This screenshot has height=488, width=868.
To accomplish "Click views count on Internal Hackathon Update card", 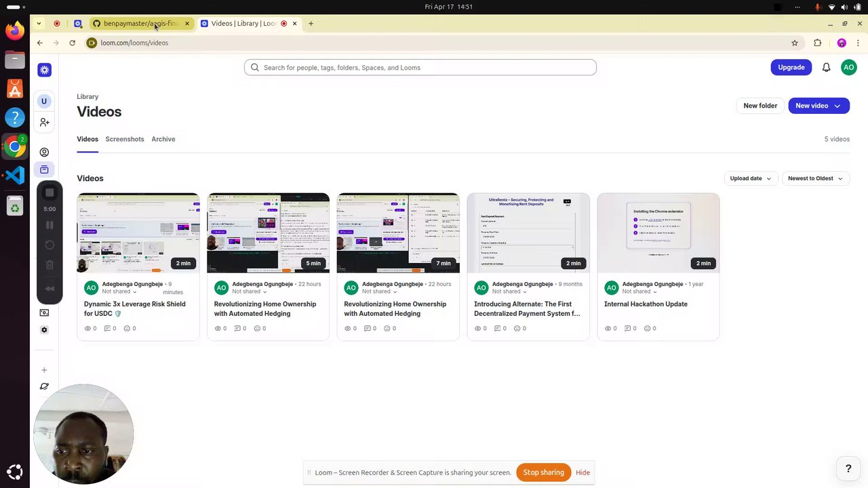I will click(x=610, y=329).
